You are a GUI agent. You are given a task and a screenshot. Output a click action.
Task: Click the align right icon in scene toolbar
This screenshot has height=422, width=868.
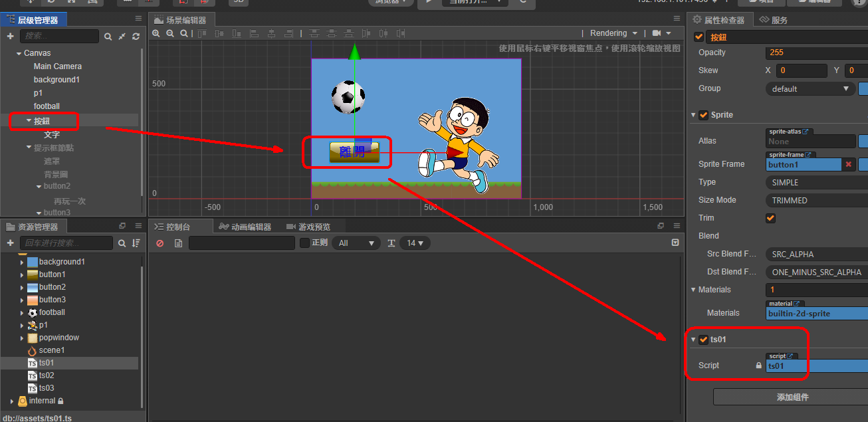tap(288, 33)
